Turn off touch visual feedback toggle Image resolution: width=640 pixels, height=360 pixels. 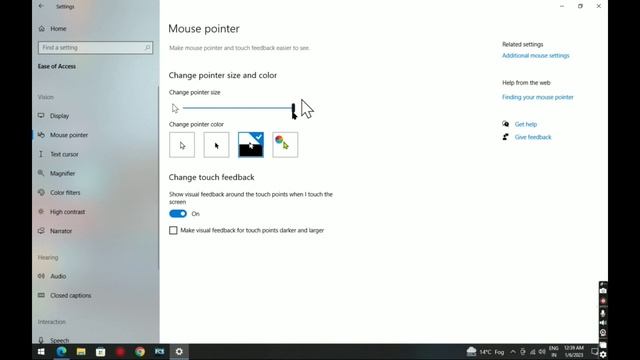[x=178, y=214]
